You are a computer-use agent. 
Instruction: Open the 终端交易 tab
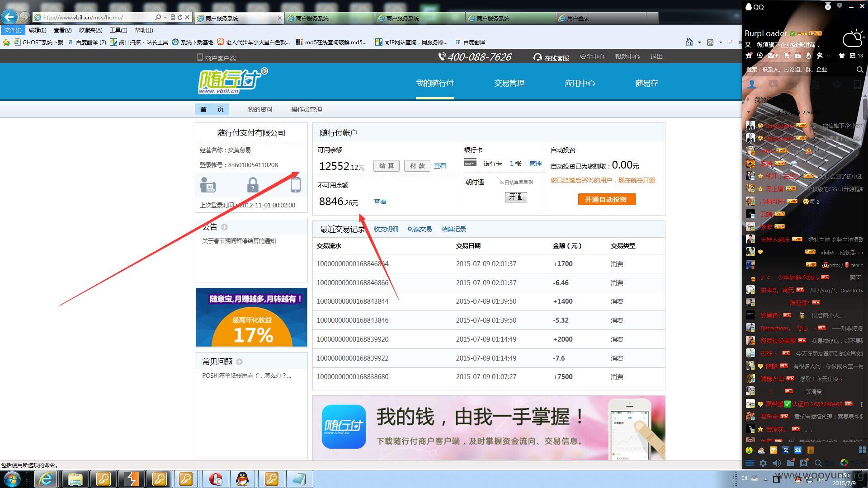[x=420, y=229]
